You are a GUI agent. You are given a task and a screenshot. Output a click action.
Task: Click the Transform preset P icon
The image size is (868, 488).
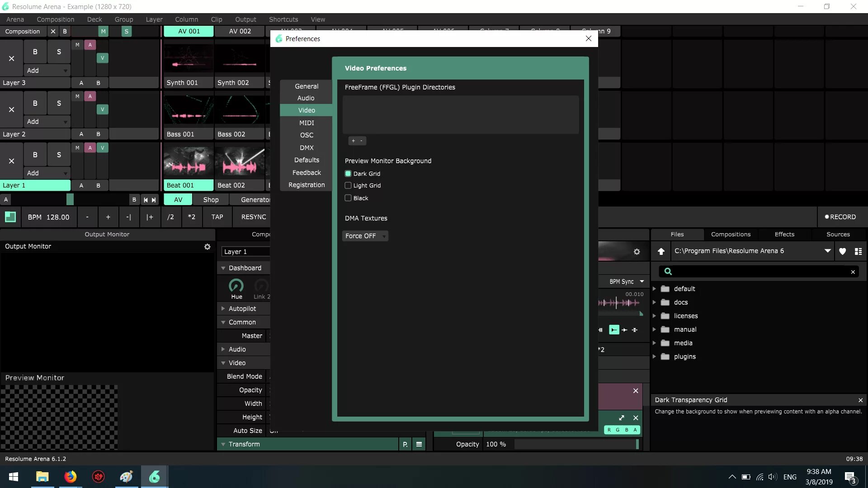tap(405, 444)
